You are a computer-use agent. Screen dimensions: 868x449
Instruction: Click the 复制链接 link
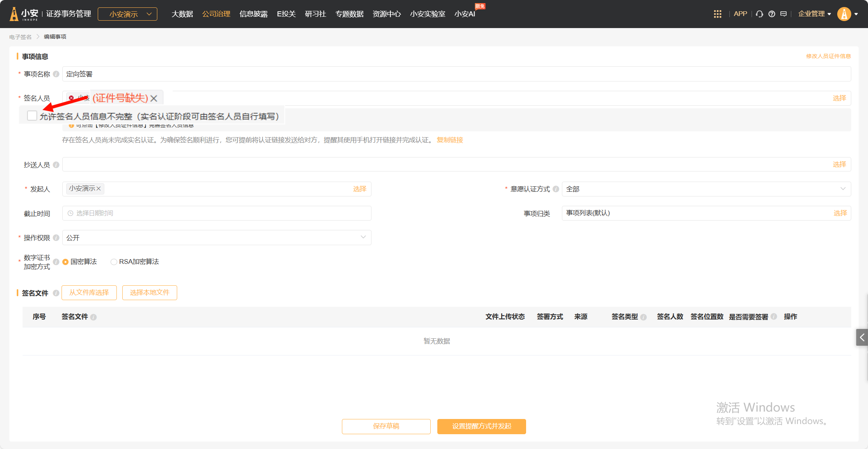click(450, 140)
